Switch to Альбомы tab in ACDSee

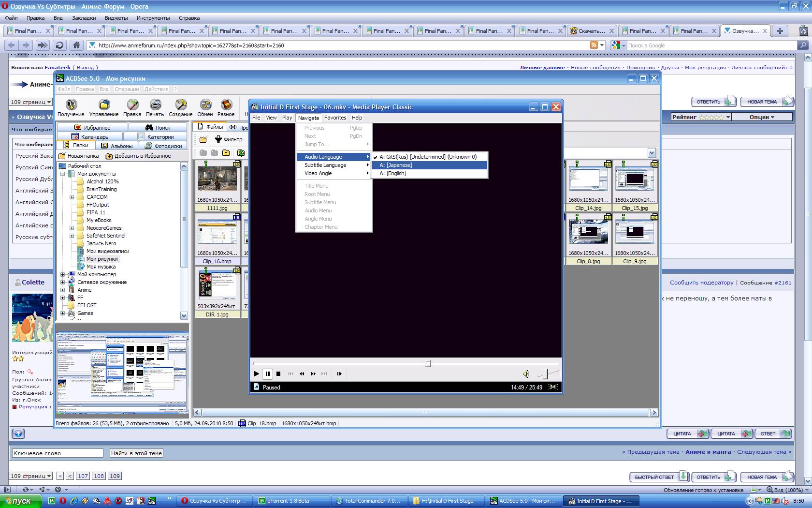117,146
